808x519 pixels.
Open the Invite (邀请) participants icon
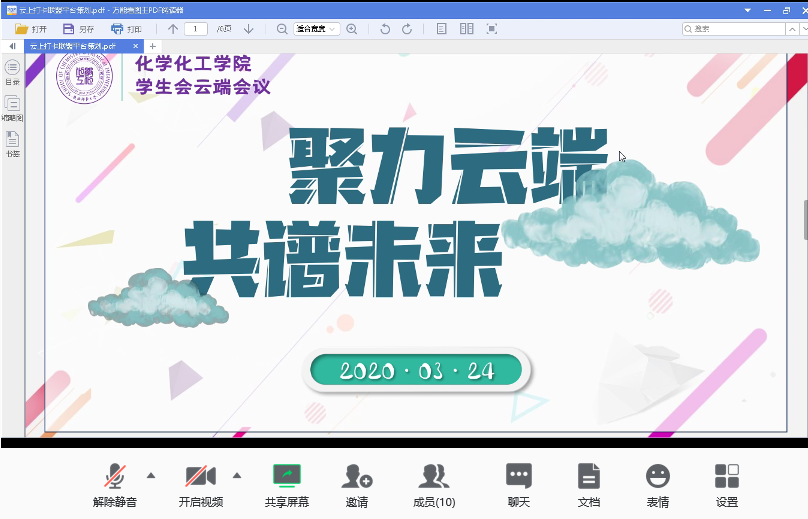pyautogui.click(x=357, y=477)
